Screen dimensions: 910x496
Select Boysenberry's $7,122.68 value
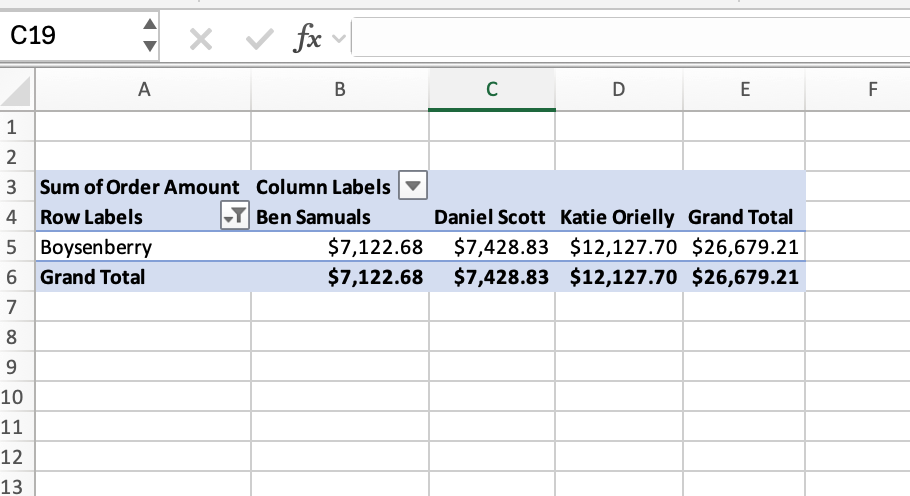coord(340,247)
